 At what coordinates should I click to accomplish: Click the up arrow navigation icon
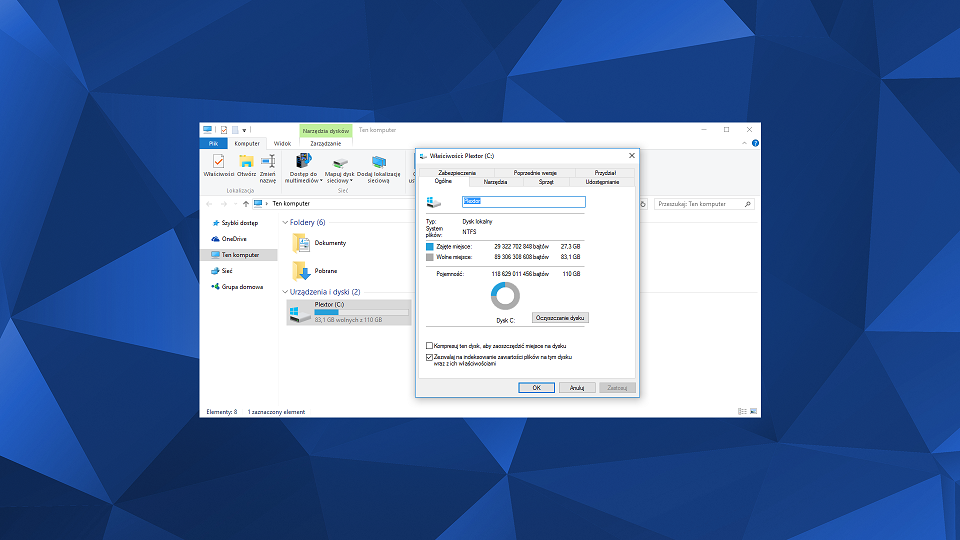pyautogui.click(x=246, y=204)
